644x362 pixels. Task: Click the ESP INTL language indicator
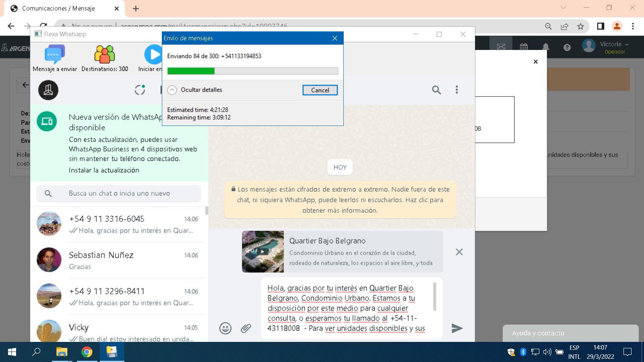(574, 352)
